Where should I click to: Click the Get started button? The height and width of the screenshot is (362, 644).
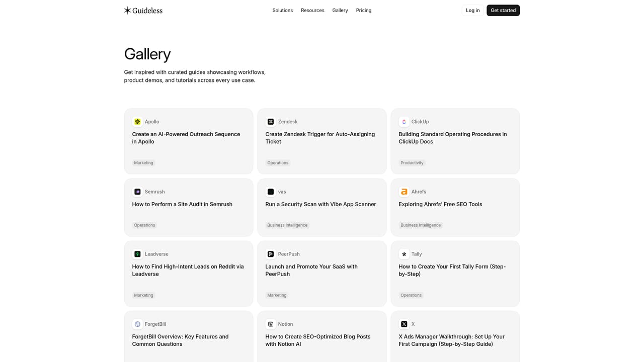tap(503, 10)
